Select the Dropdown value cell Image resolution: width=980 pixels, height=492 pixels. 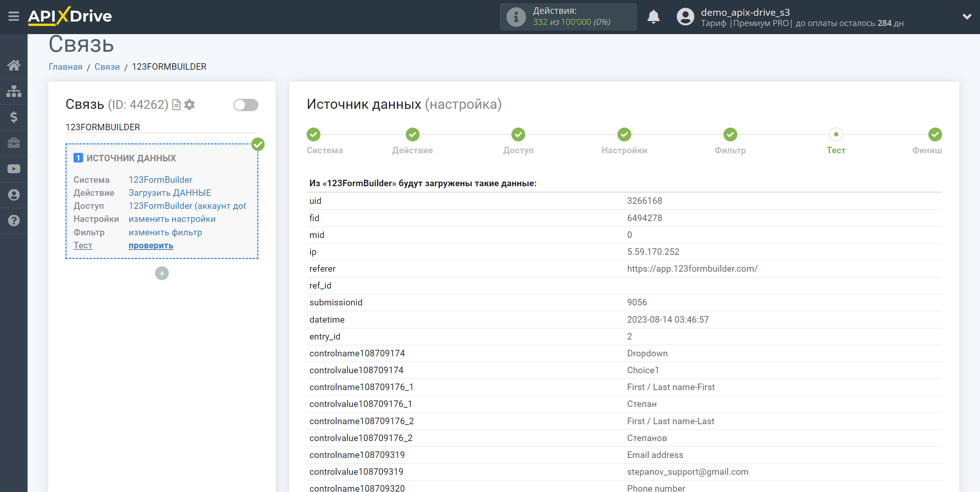click(x=647, y=353)
